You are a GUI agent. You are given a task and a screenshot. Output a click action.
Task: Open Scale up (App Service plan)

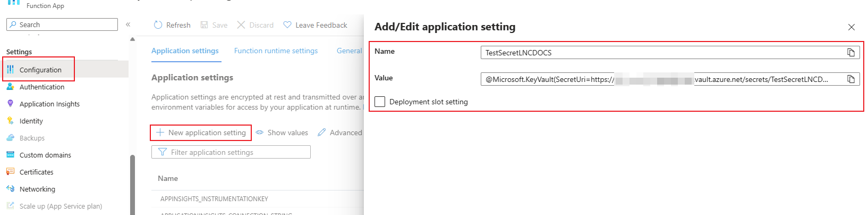61,206
